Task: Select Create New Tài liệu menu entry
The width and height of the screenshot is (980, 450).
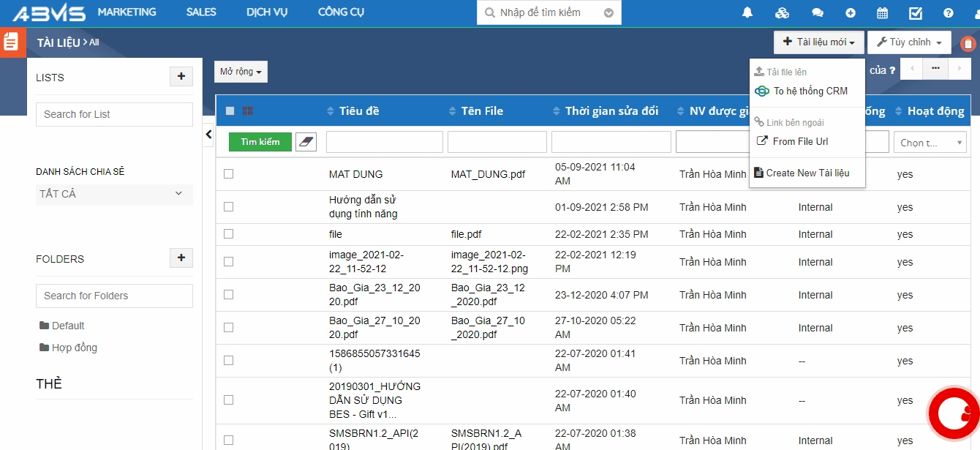Action: pyautogui.click(x=807, y=173)
